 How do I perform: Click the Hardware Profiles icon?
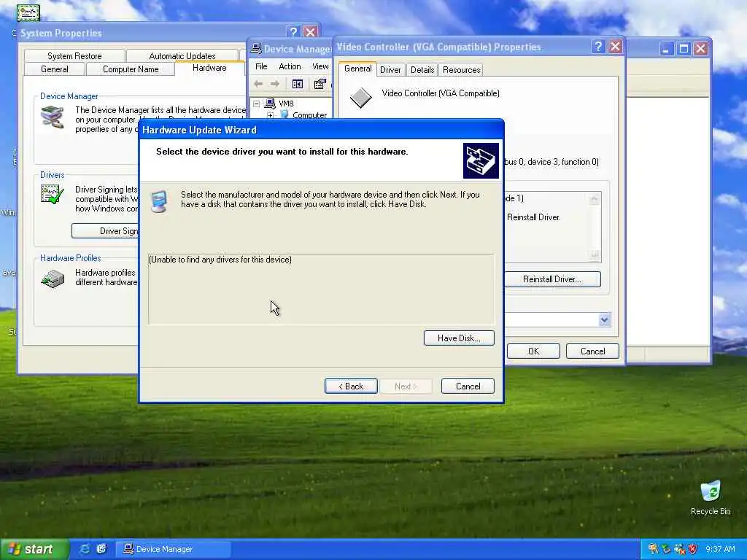pyautogui.click(x=53, y=279)
